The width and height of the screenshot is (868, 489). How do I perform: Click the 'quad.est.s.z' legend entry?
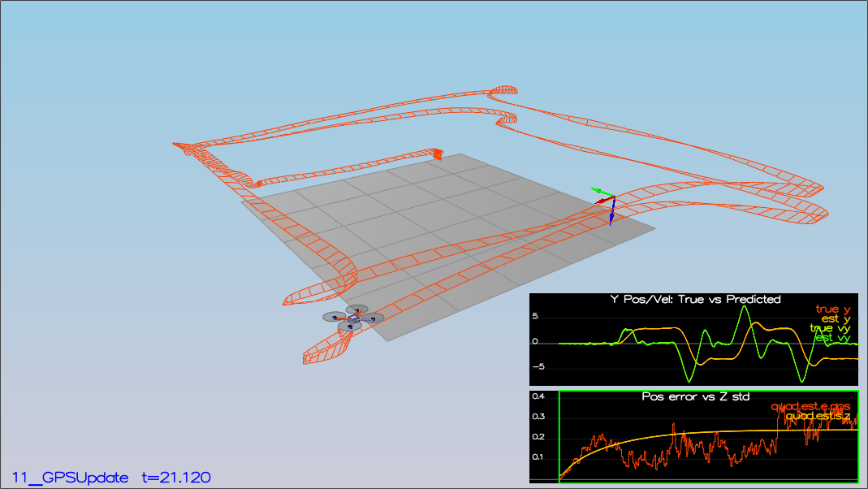pyautogui.click(x=818, y=416)
